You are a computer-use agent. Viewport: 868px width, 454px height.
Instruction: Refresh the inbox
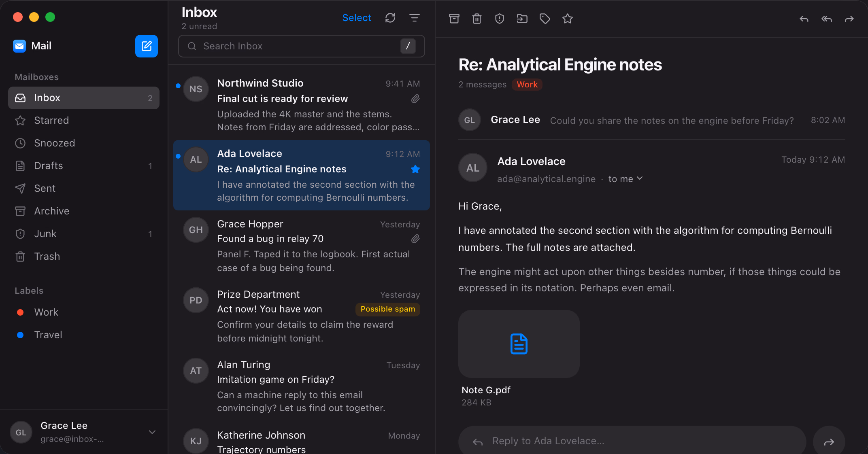click(390, 18)
